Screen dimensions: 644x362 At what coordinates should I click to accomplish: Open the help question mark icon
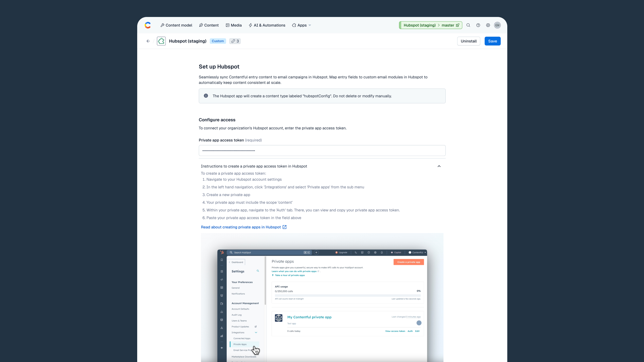478,25
